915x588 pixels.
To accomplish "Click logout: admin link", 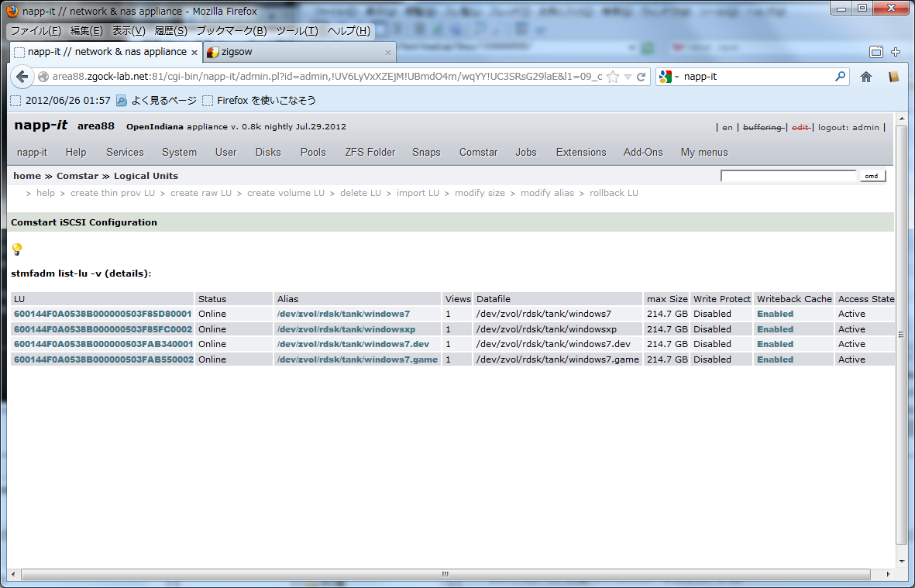I will coord(848,127).
